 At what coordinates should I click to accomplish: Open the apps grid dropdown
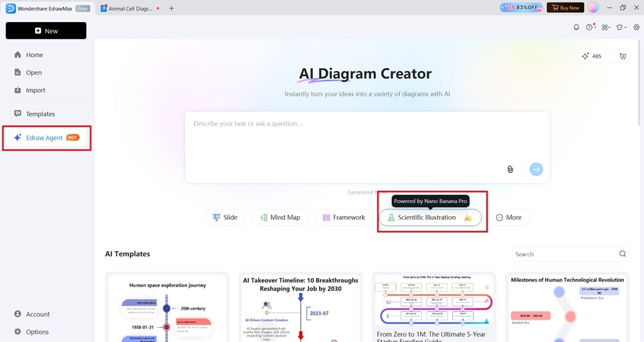pos(606,27)
